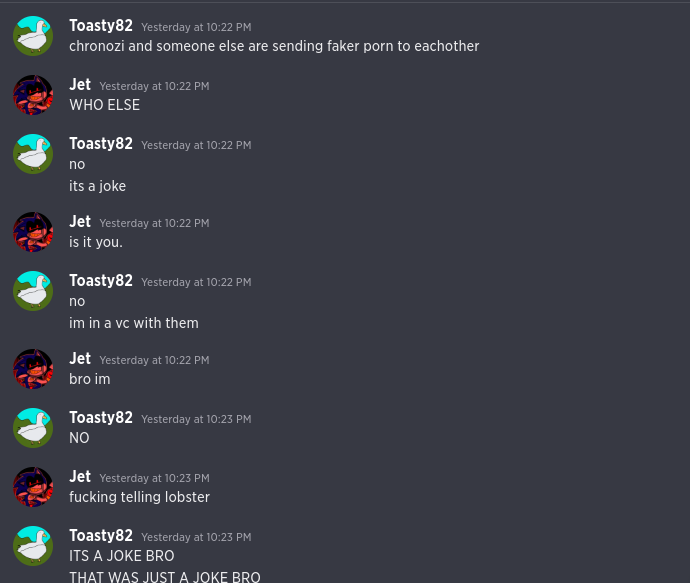This screenshot has height=583, width=690.
Task: Select Jet's avatar beside 'is it you.'
Action: [33, 232]
